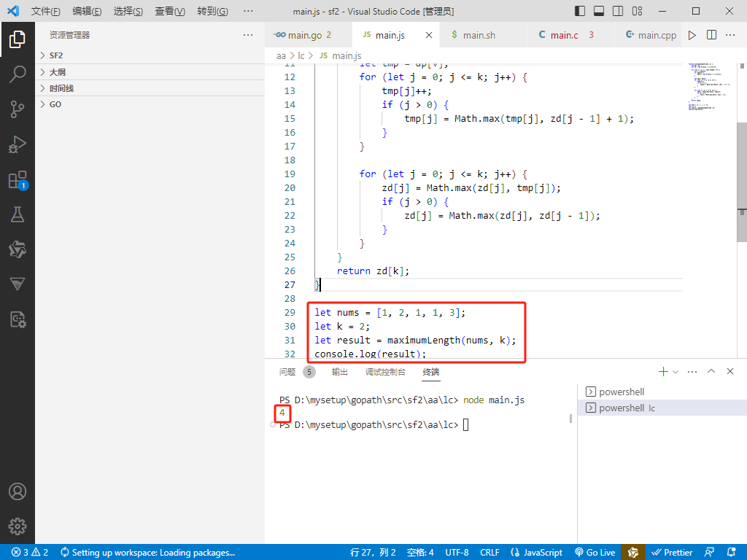Click the highlighted status bar item beside Go Live
Image resolution: width=747 pixels, height=560 pixels.
point(633,553)
